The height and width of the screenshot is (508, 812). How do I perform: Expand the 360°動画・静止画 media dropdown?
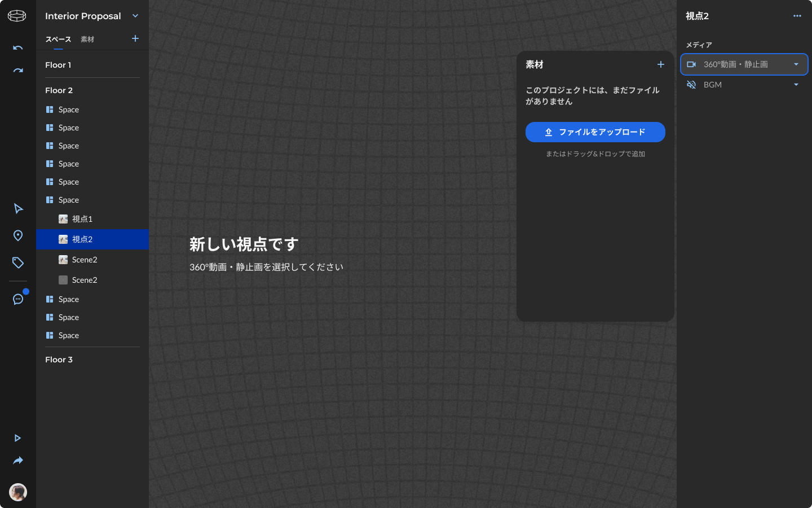tap(796, 64)
